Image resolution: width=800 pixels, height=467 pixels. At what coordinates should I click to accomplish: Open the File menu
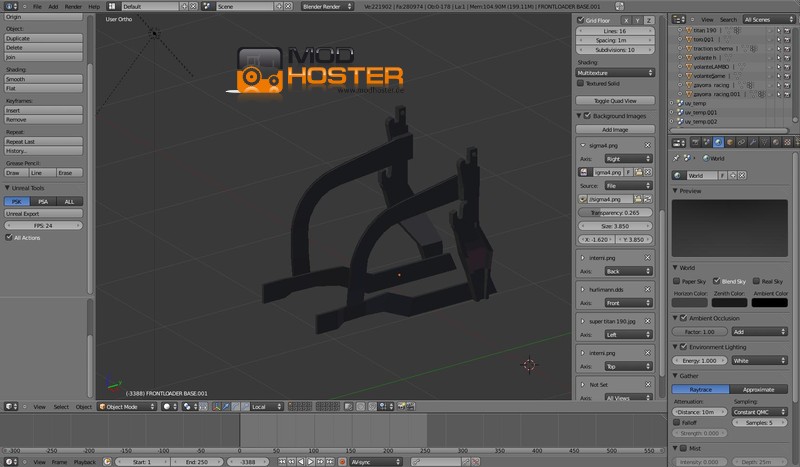pos(37,7)
